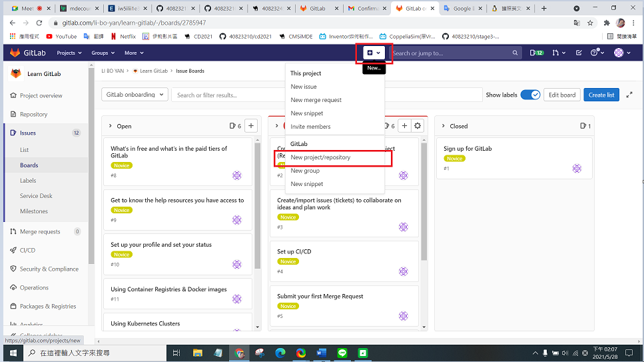Viewport: 644px width, 362px height.
Task: Open the Help question mark icon
Action: 597,53
